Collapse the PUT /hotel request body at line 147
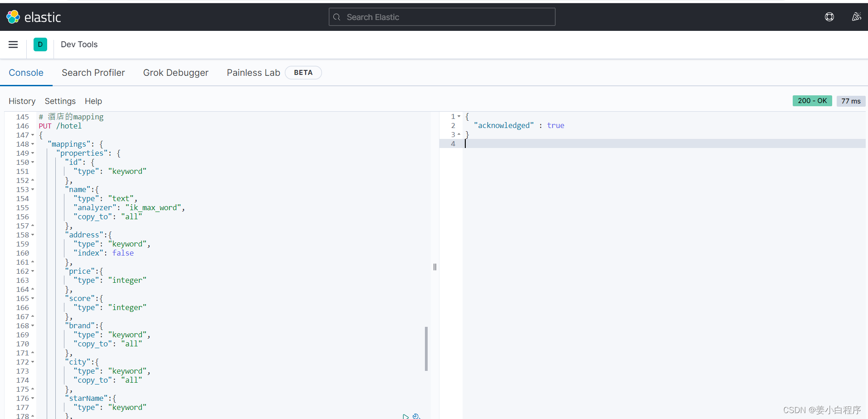This screenshot has height=419, width=868. [32, 135]
